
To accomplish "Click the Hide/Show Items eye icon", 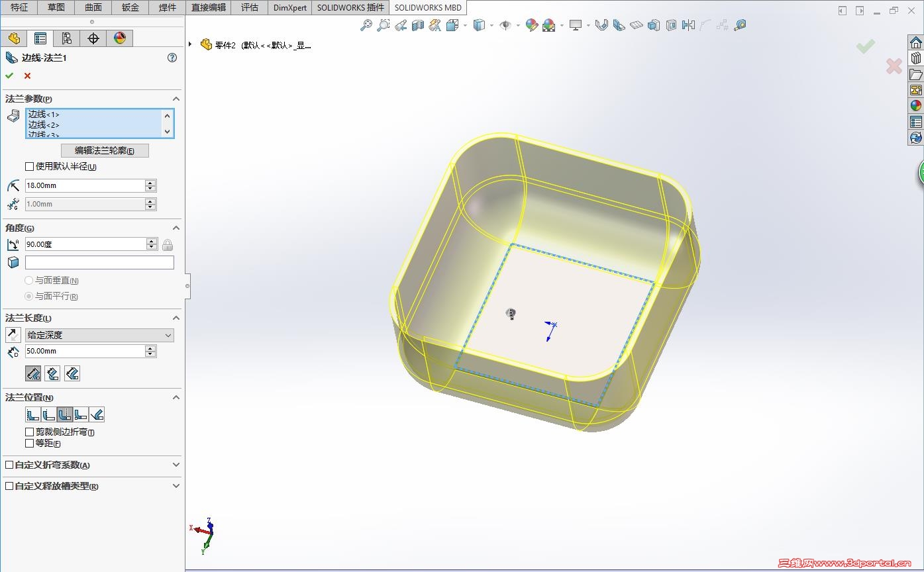I will point(505,25).
